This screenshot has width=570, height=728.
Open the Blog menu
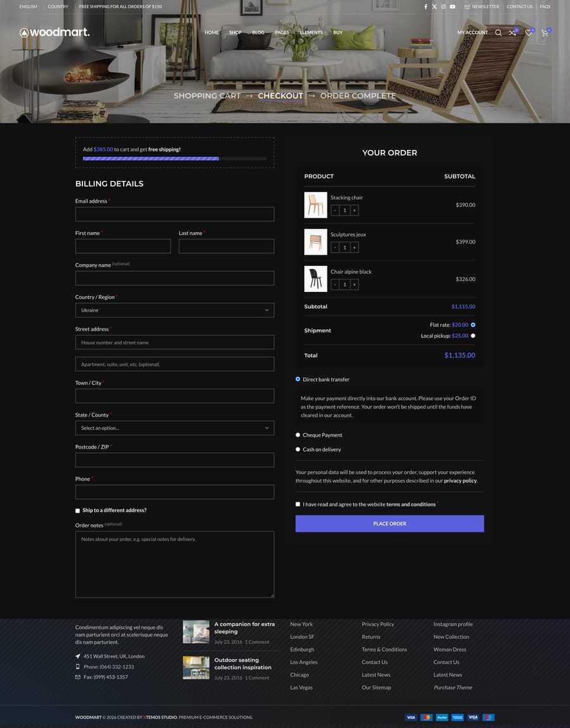[258, 32]
